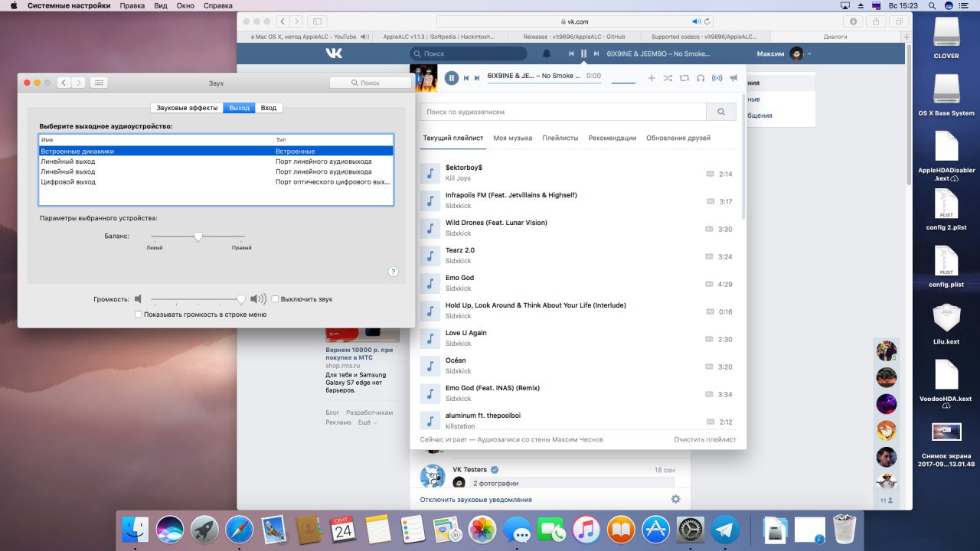Open VK notifications bell

546,54
